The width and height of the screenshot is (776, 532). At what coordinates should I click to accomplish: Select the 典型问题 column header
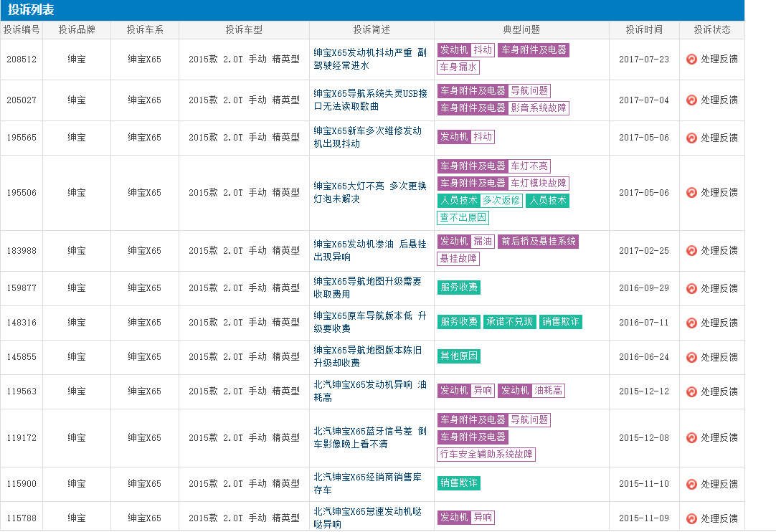click(521, 29)
